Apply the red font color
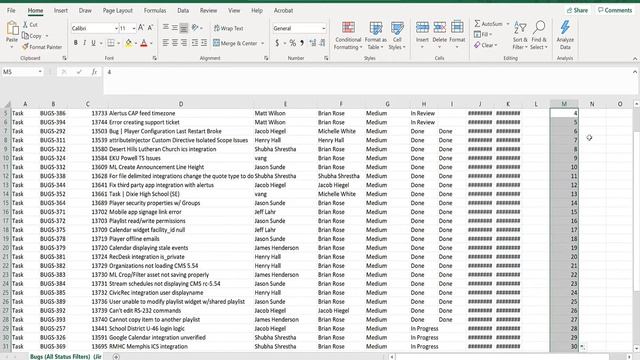Viewport: 640px width, 360px height. (x=144, y=43)
